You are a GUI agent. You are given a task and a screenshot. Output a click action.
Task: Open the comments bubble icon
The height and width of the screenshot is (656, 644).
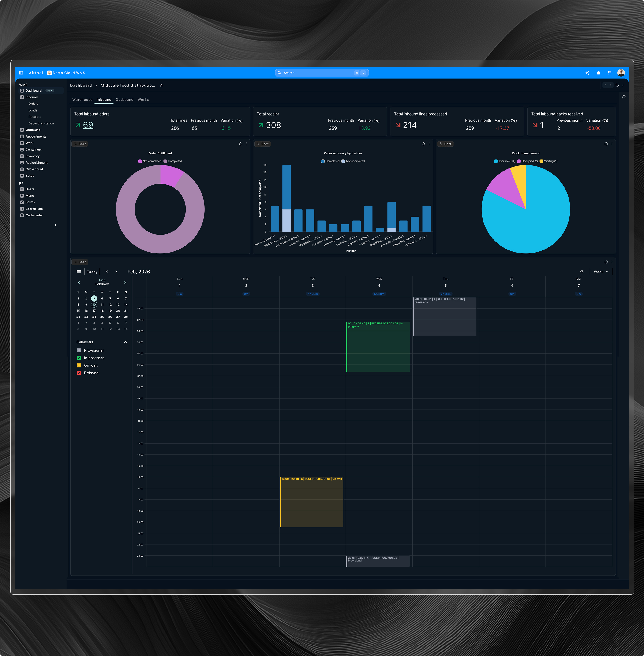coord(624,97)
